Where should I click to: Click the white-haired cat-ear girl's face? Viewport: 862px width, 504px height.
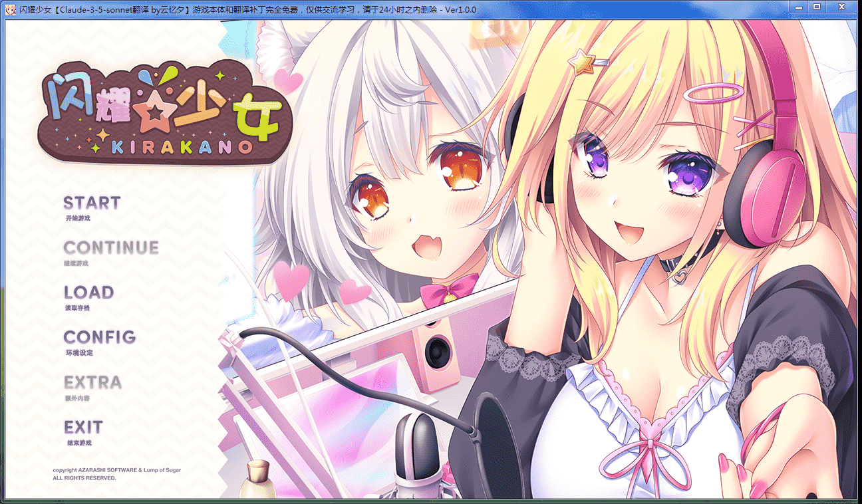coord(412,206)
